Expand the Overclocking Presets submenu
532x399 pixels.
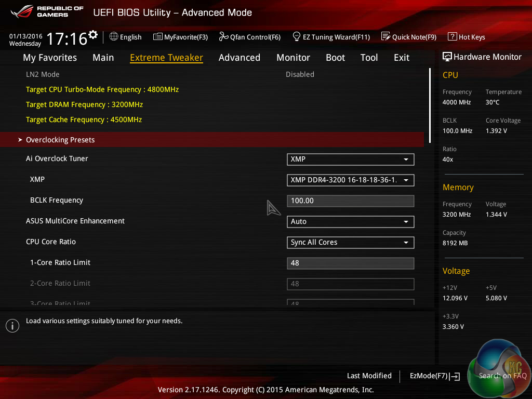coord(212,140)
